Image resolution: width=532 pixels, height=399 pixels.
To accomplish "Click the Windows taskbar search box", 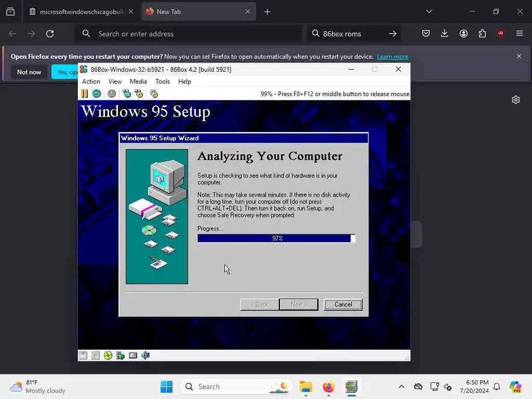I will coord(236,387).
